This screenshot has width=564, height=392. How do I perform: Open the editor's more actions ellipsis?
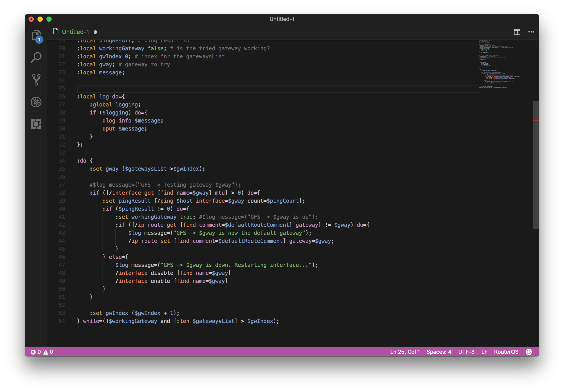tap(531, 32)
